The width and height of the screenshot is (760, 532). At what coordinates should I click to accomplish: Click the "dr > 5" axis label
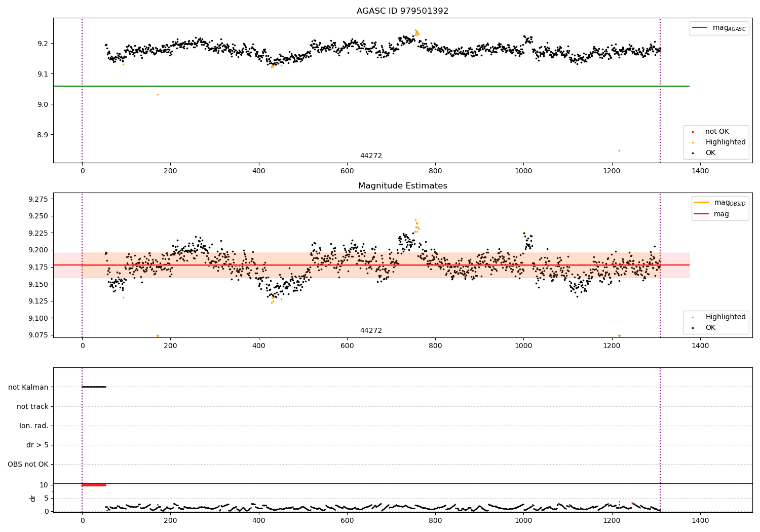37,445
